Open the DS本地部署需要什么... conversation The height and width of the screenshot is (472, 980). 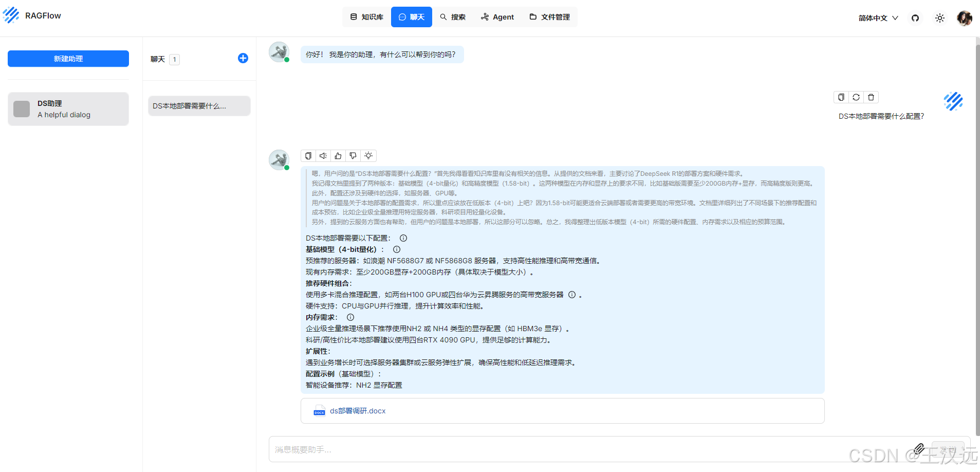[x=199, y=106]
